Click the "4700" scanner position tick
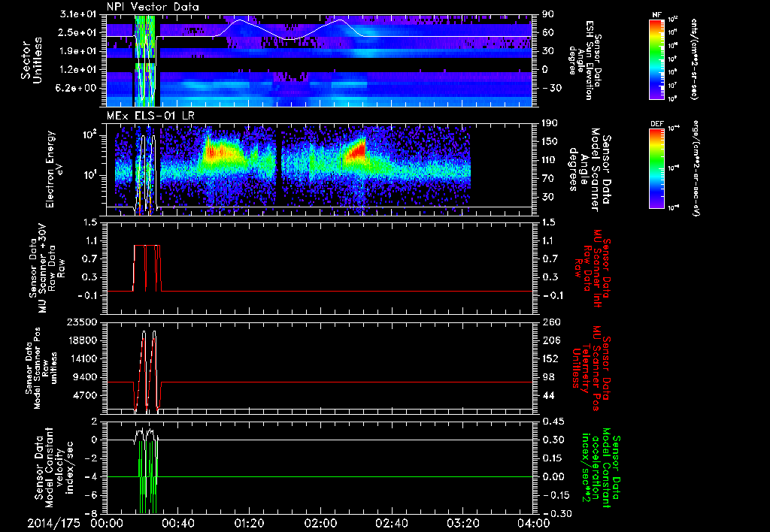This screenshot has height=532, width=770. pyautogui.click(x=86, y=395)
